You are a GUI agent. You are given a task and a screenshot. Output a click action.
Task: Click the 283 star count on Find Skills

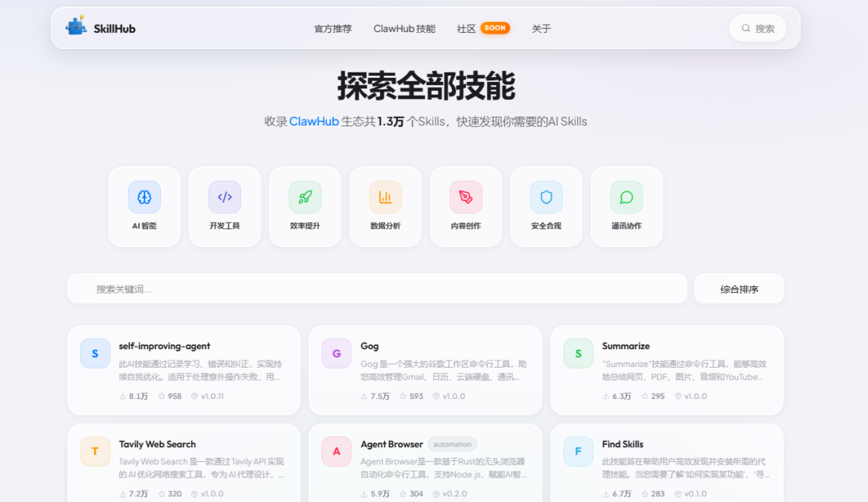(x=657, y=494)
